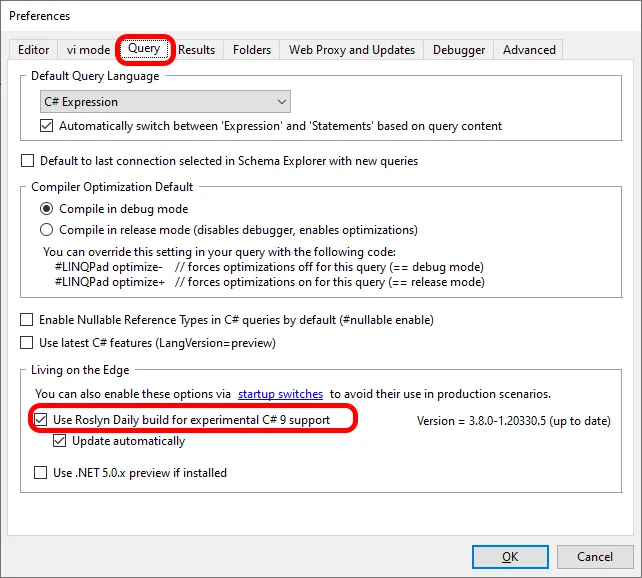Uncheck Use Roslyn Daily build option
This screenshot has width=642, height=578.
tap(41, 420)
